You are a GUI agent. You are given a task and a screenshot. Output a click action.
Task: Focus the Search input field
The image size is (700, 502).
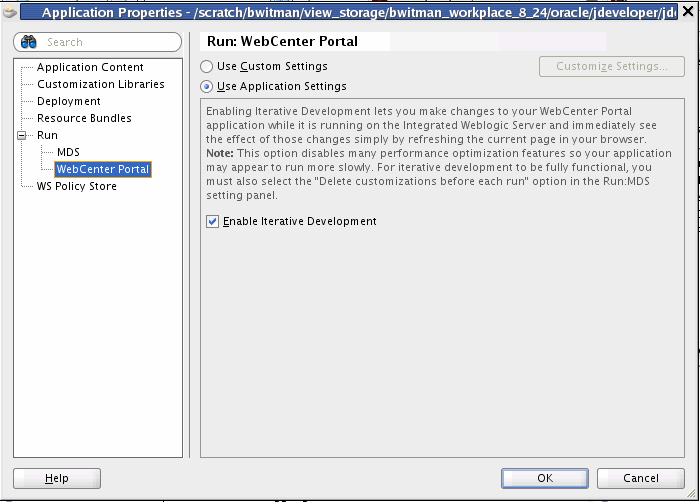97,42
